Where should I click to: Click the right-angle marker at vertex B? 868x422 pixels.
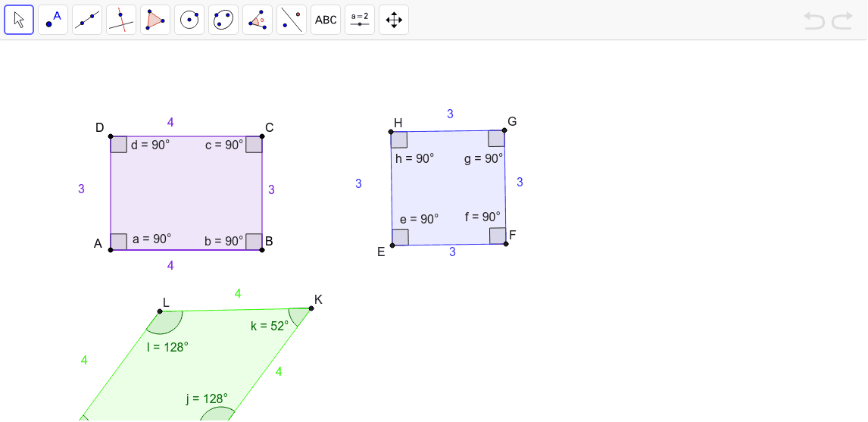[254, 242]
